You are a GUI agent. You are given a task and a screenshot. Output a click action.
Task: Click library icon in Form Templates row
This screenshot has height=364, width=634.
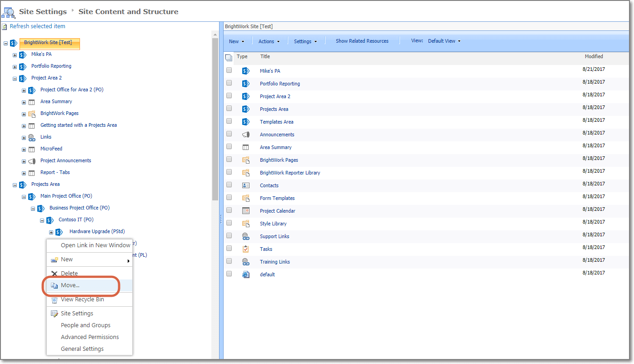(246, 198)
